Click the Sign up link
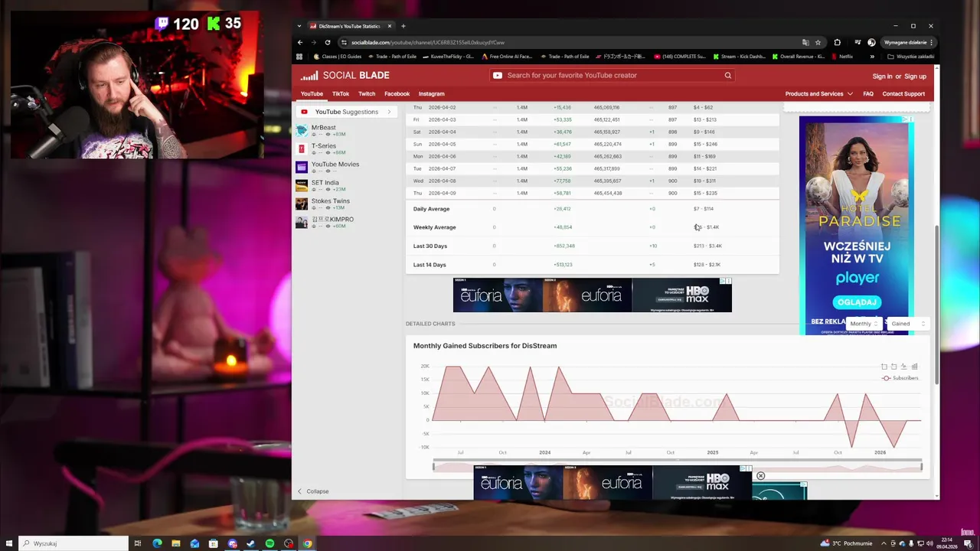Viewport: 980px width, 551px height. click(x=916, y=76)
